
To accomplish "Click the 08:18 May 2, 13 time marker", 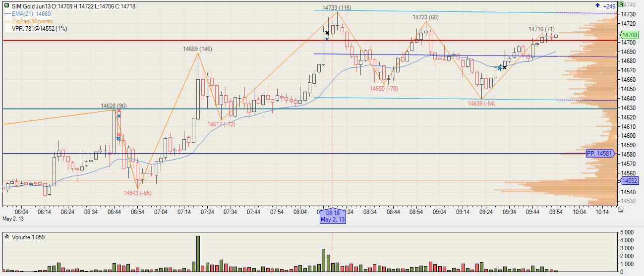I will (x=333, y=216).
